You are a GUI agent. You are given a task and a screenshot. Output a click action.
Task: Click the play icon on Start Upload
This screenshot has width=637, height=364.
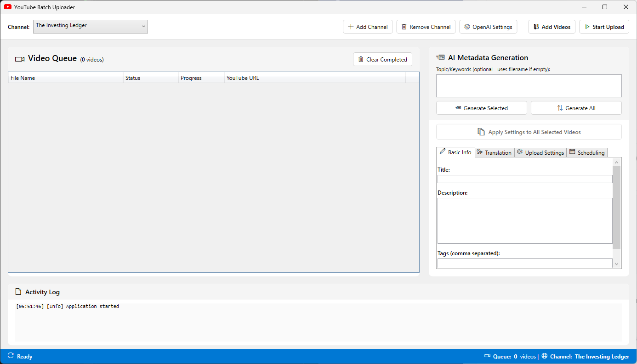587,27
